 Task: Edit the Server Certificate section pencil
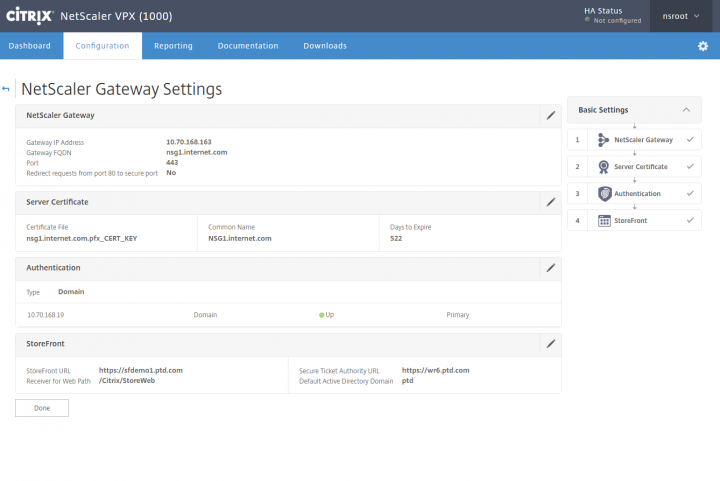[x=550, y=201]
